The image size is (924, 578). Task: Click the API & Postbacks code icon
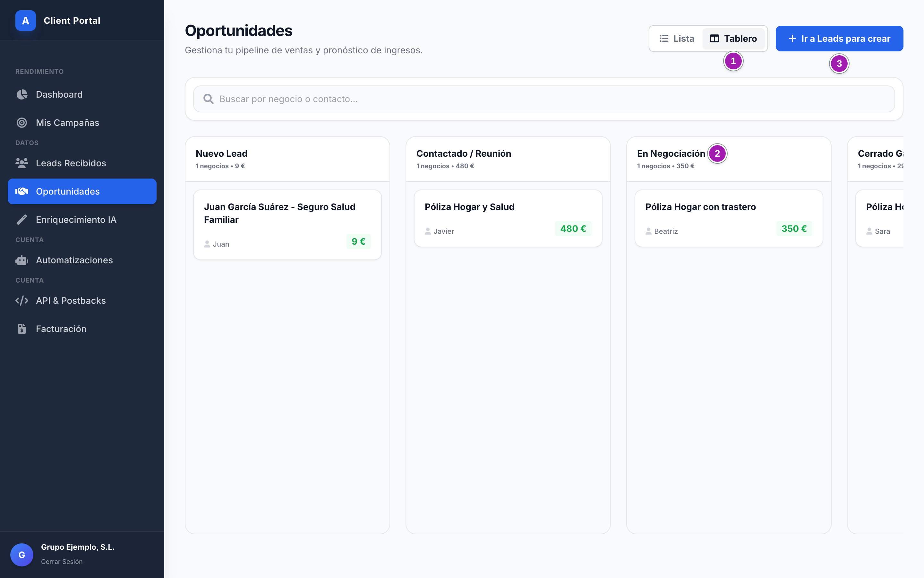point(22,301)
